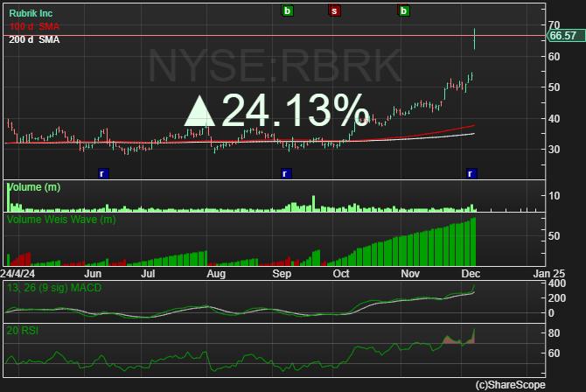Click the Aug label on date axis
Screen dimensions: 586x392
[216, 274]
